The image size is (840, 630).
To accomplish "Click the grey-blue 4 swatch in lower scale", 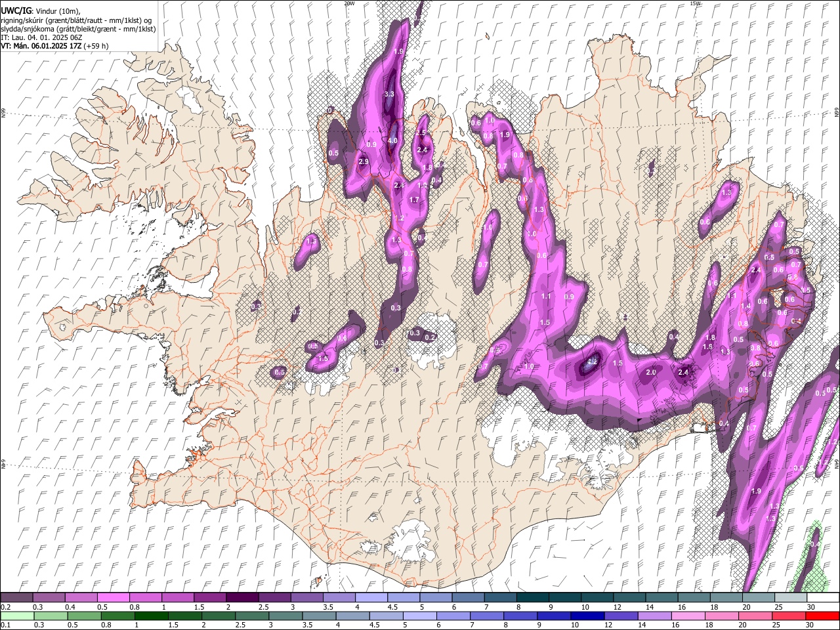I will click(352, 616).
